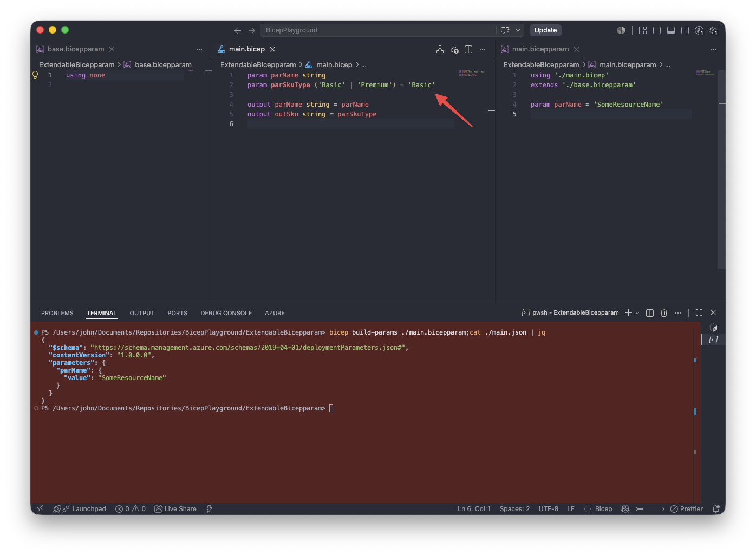The height and width of the screenshot is (555, 756).
Task: Click main.bicep file breadcrumb
Action: click(x=334, y=64)
